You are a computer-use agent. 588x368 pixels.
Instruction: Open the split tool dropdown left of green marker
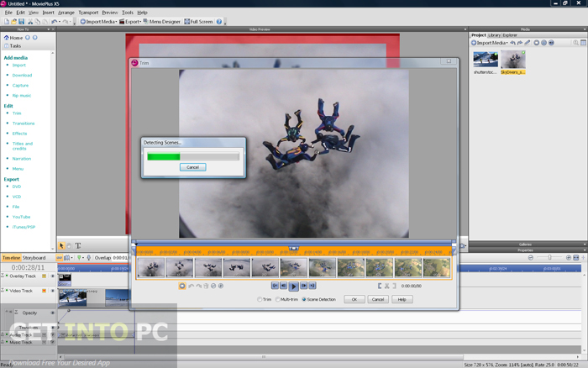[x=71, y=258]
